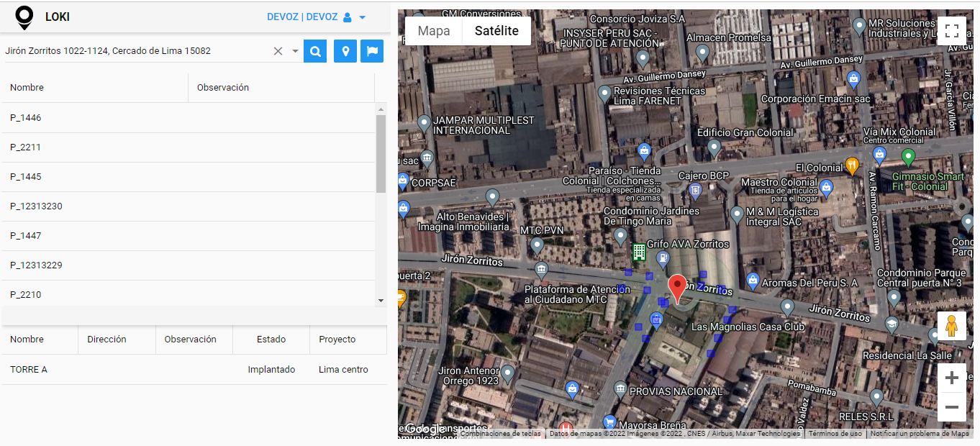Viewport: 980px width, 446px height.
Task: Switch map to Mapa view
Action: click(434, 31)
